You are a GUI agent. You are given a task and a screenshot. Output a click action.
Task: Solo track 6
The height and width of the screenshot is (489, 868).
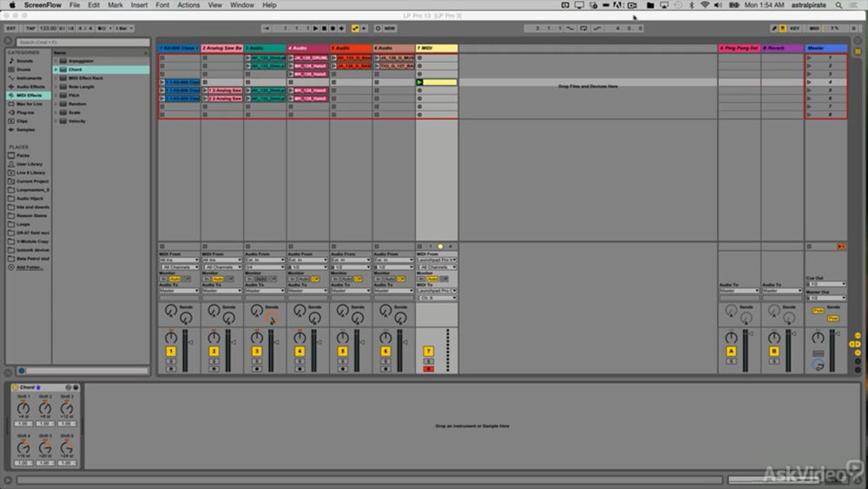pyautogui.click(x=385, y=361)
